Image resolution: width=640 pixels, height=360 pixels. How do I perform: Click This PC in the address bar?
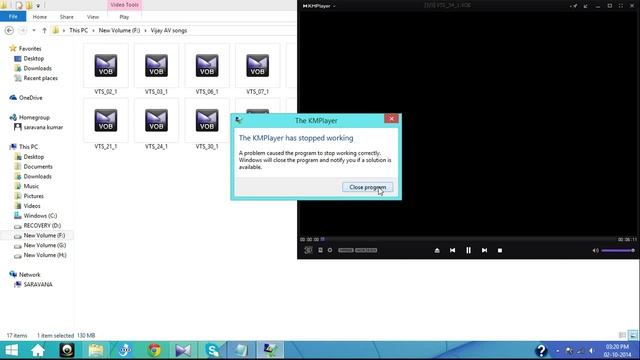tap(78, 30)
